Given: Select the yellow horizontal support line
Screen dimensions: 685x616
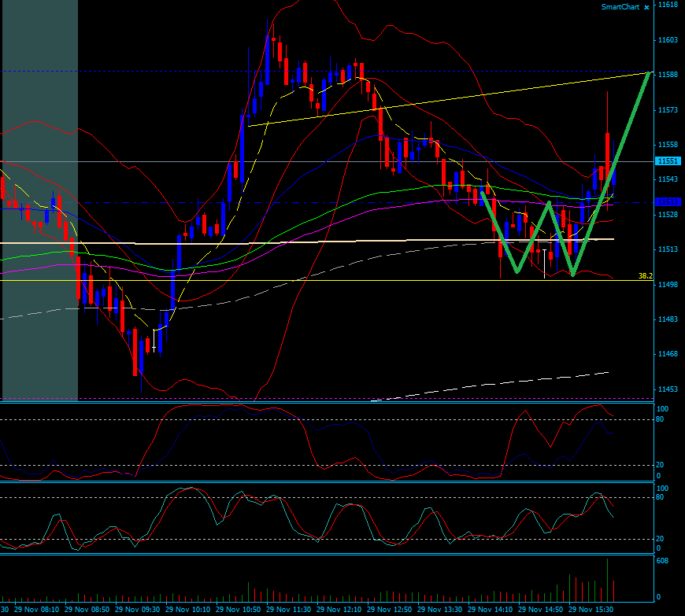Looking at the screenshot, I should (x=315, y=279).
